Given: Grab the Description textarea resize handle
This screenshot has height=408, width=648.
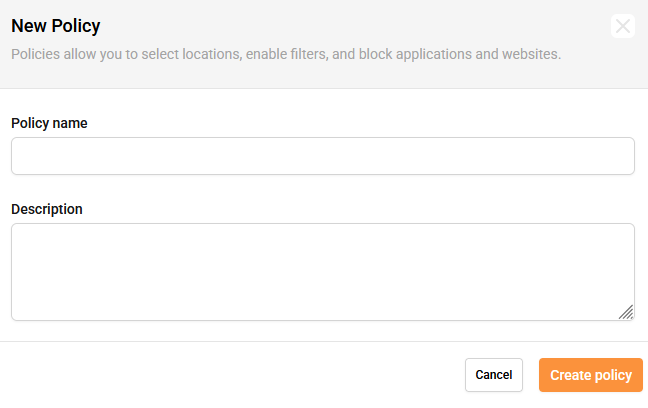Looking at the screenshot, I should pos(626,312).
